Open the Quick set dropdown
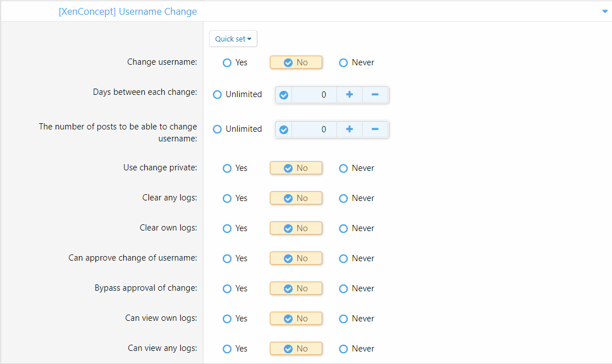The width and height of the screenshot is (612, 364). [x=233, y=39]
